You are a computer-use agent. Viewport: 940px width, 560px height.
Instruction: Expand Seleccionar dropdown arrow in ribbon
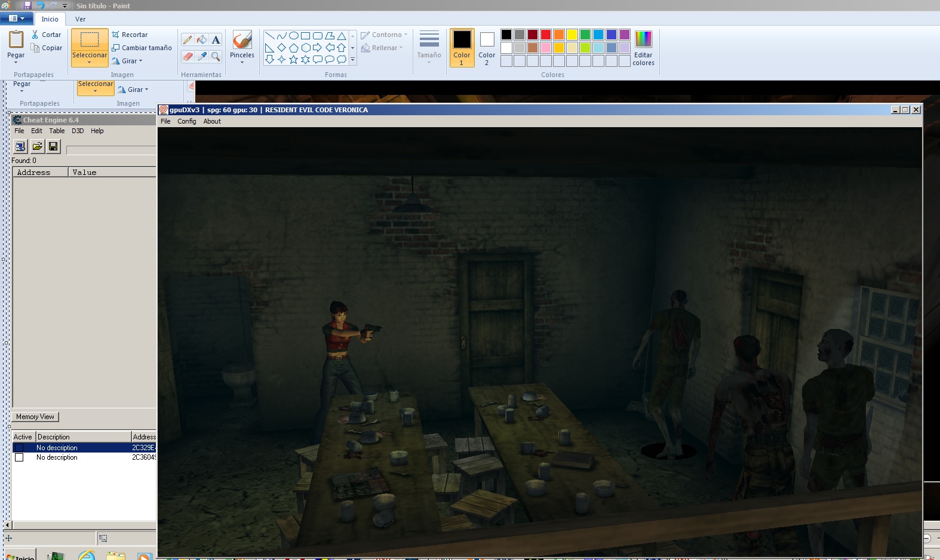[x=90, y=62]
